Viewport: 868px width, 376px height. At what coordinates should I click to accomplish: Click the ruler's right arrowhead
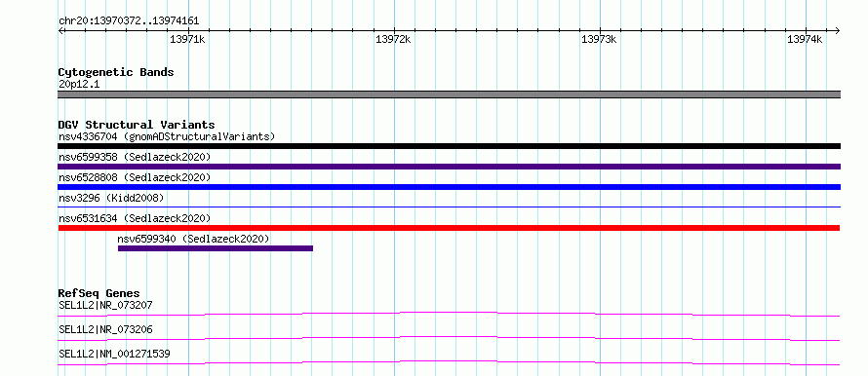pyautogui.click(x=838, y=31)
